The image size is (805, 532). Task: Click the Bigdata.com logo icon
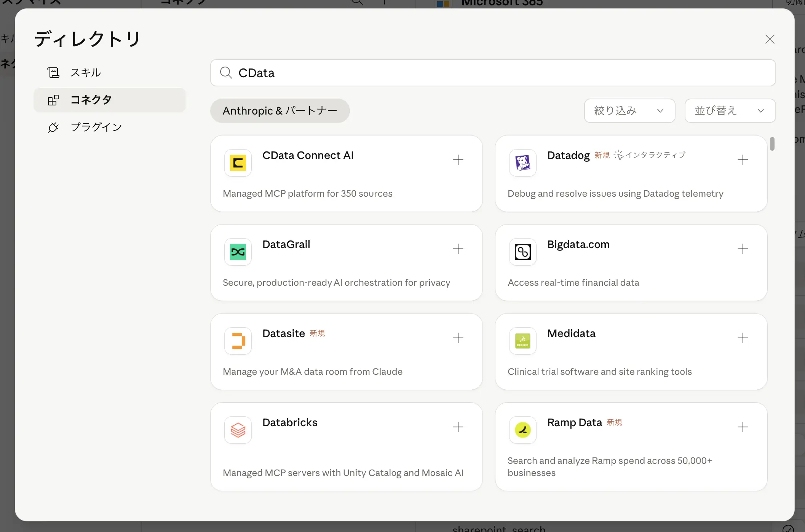click(523, 252)
